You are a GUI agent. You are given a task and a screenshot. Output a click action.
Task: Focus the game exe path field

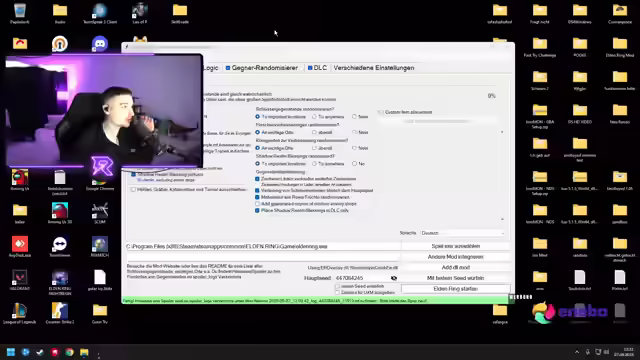point(263,247)
